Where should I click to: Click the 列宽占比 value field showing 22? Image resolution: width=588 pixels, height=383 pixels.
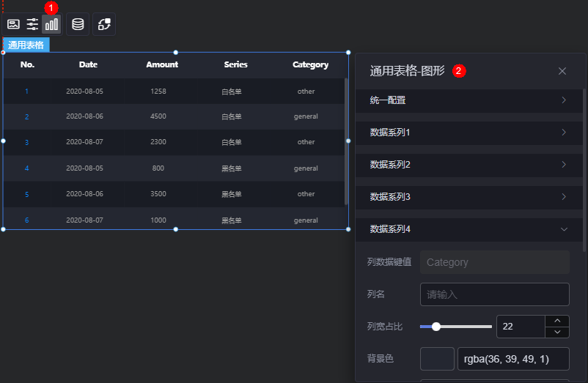[x=521, y=327]
